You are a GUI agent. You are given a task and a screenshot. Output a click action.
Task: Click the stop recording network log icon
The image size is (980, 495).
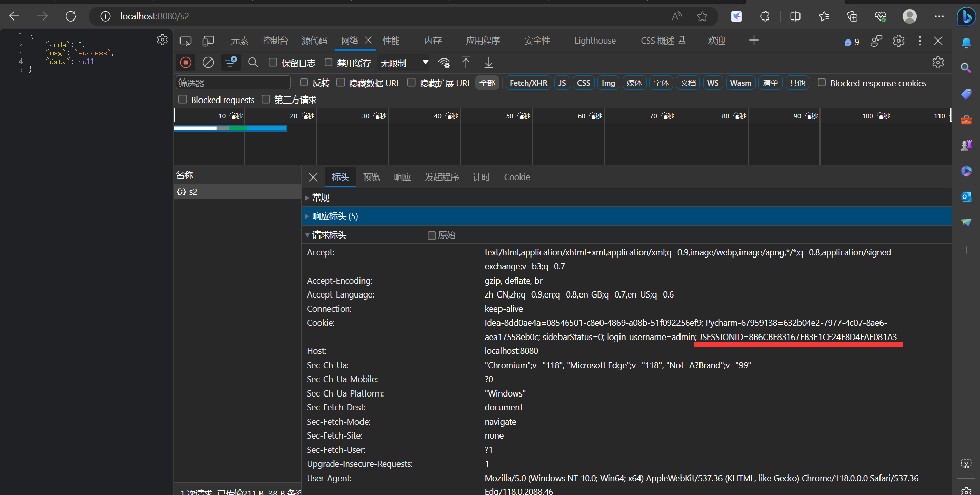click(186, 63)
